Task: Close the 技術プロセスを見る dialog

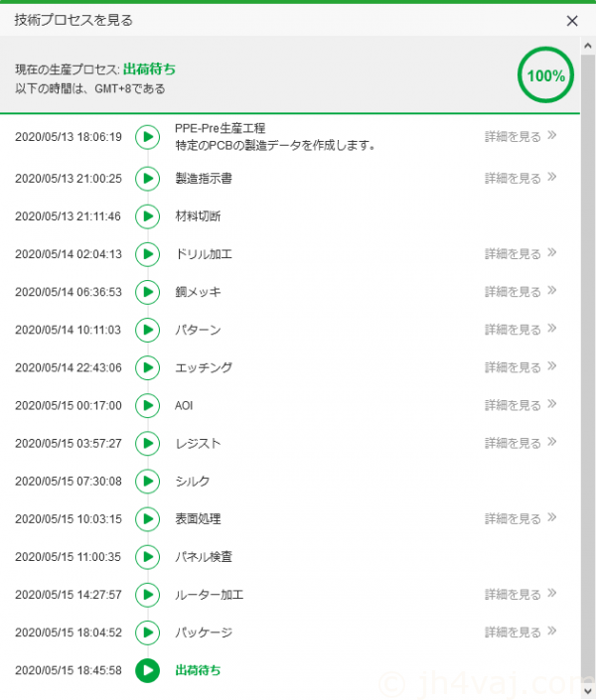Action: [572, 20]
